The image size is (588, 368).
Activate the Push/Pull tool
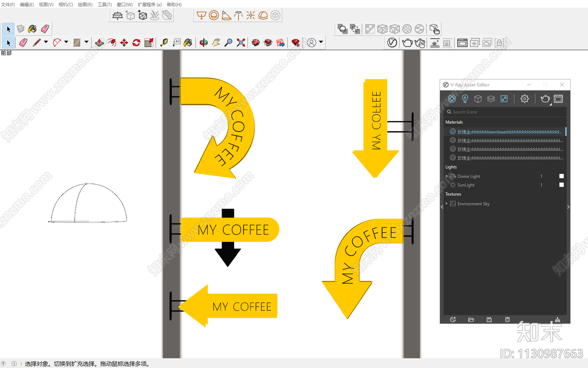[99, 43]
